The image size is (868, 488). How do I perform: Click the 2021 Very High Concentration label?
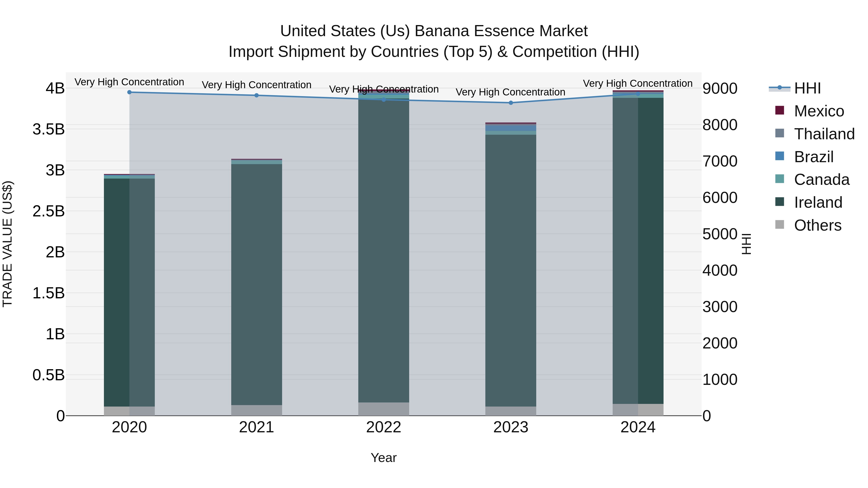[257, 85]
